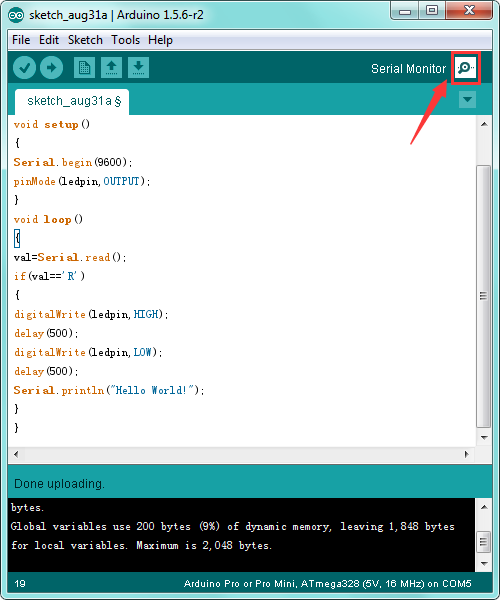Click editor horizontal scrollbar left arrow

click(16, 454)
